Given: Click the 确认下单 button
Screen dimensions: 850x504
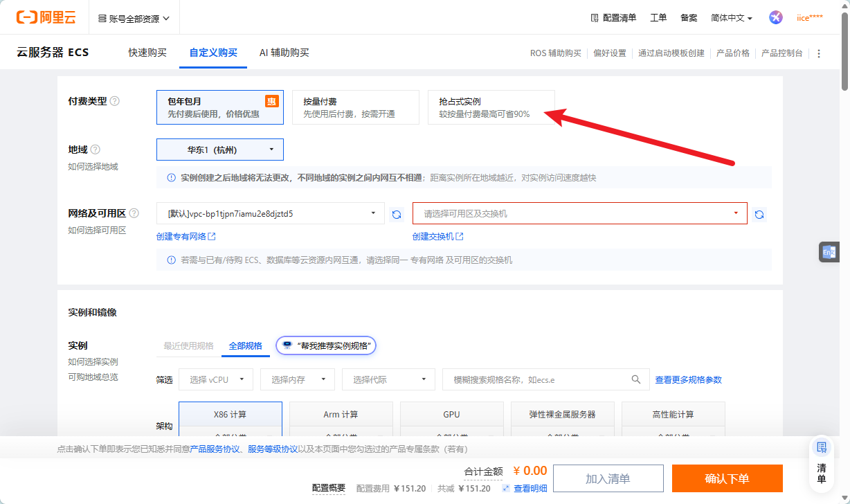Looking at the screenshot, I should [x=727, y=478].
